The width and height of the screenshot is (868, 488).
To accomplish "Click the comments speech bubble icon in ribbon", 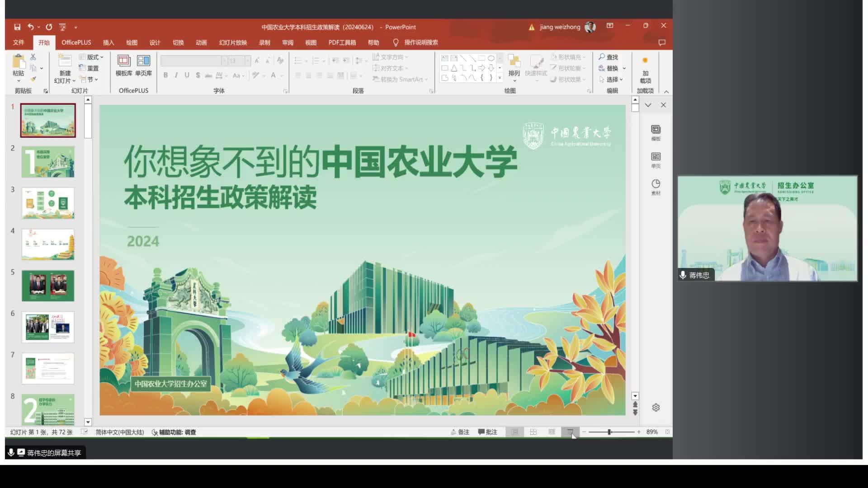I will tap(662, 42).
